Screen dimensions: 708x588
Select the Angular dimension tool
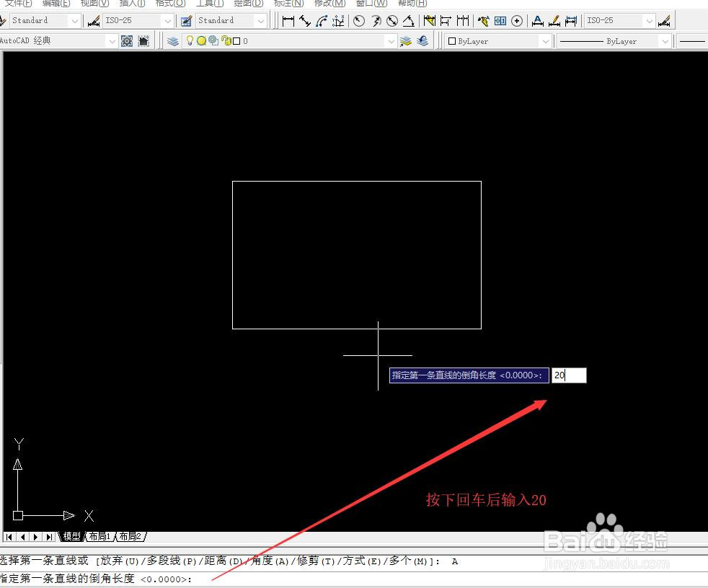409,21
